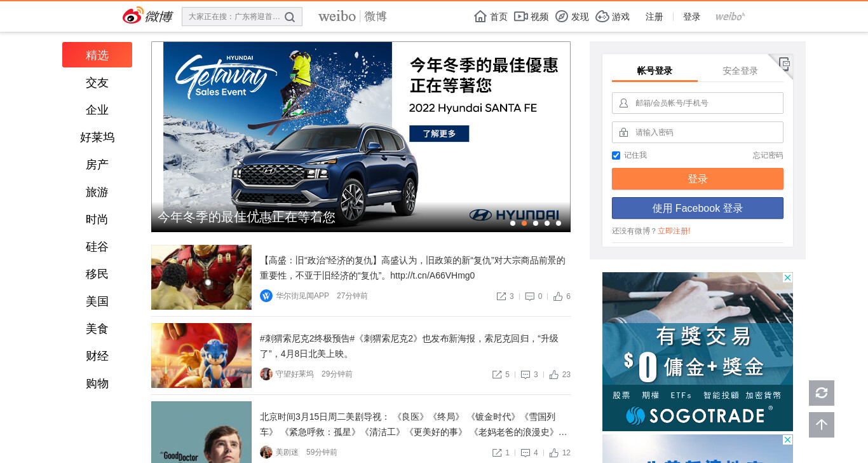This screenshot has width=868, height=463.
Task: Click comment icon on 高盛 post
Action: pyautogui.click(x=530, y=296)
